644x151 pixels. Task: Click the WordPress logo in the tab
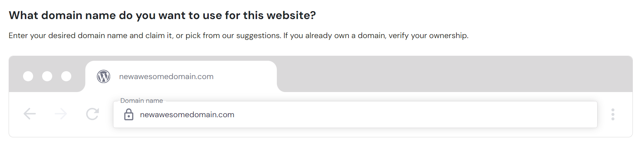[x=103, y=77]
